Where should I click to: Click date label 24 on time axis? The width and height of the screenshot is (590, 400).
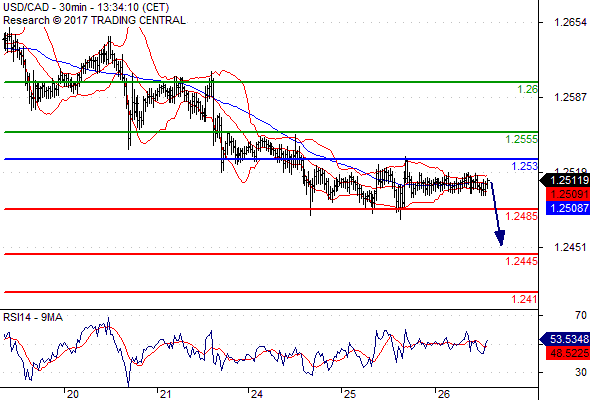(x=257, y=394)
